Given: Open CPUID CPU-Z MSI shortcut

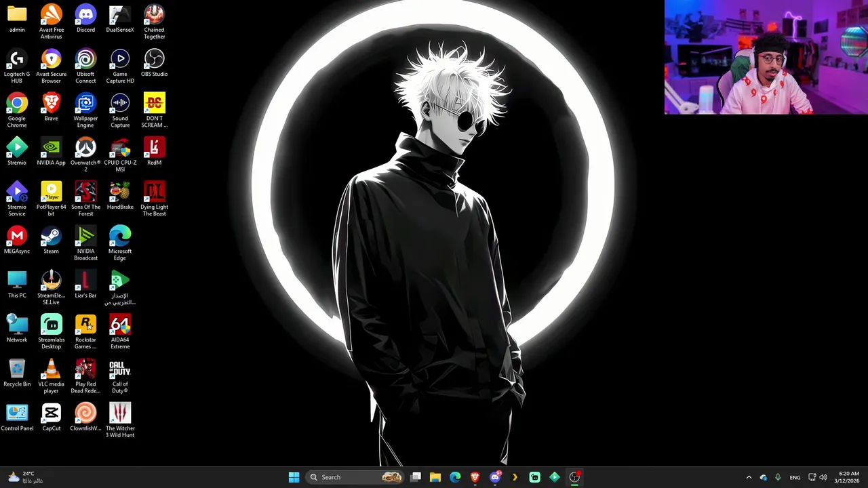Looking at the screenshot, I should (120, 155).
